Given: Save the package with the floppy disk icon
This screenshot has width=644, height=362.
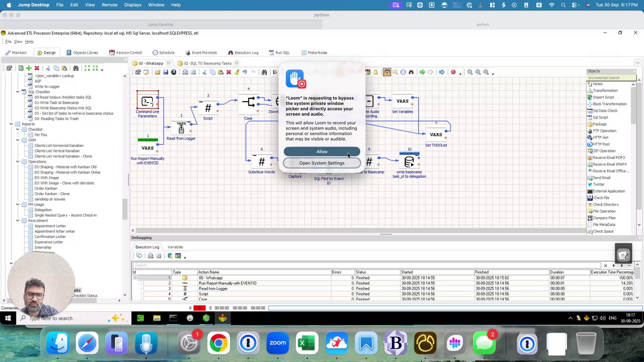Looking at the screenshot, I should [166, 72].
